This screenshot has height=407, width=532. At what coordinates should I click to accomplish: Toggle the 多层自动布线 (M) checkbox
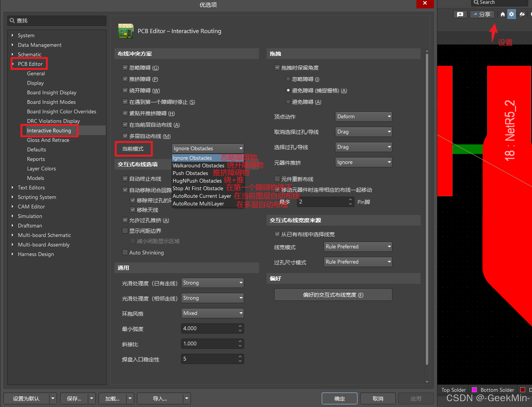pyautogui.click(x=125, y=136)
